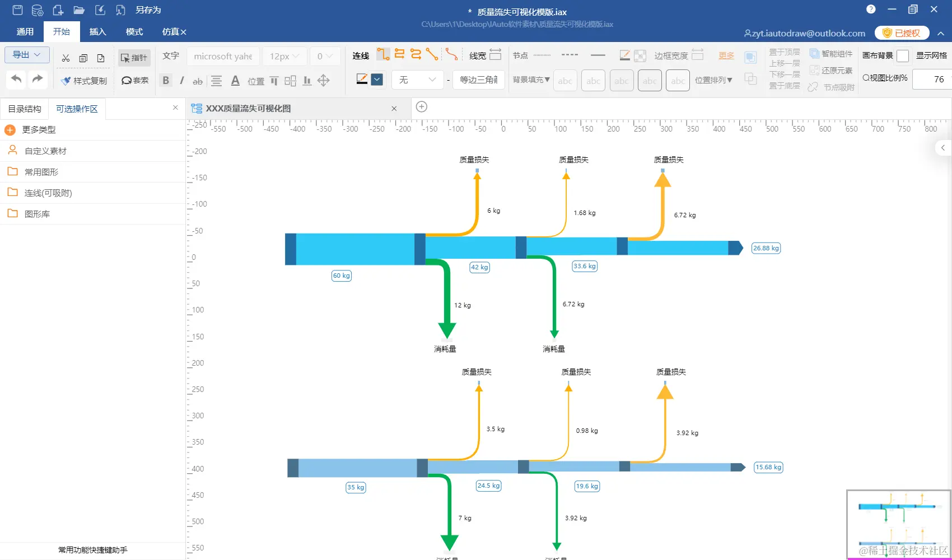Toggle bold text formatting
Viewport: 952px width, 560px height.
(x=166, y=81)
